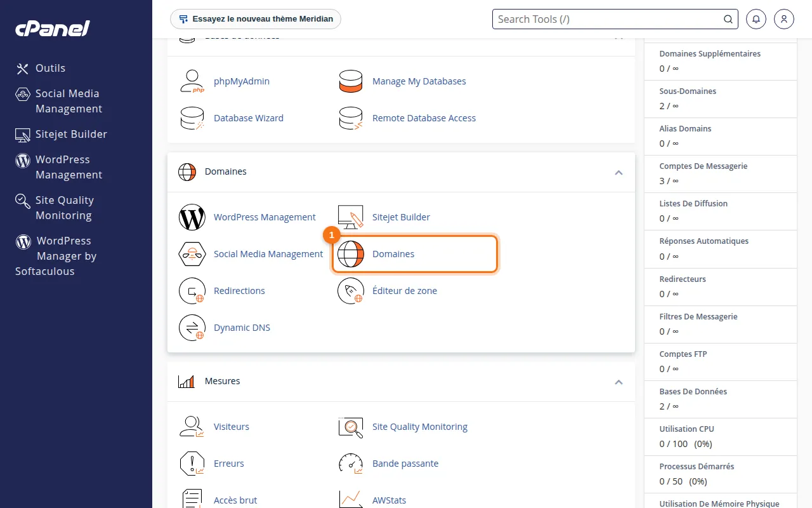Open the Domaines link in the highlighted tile
This screenshot has height=508, width=812.
click(x=393, y=254)
